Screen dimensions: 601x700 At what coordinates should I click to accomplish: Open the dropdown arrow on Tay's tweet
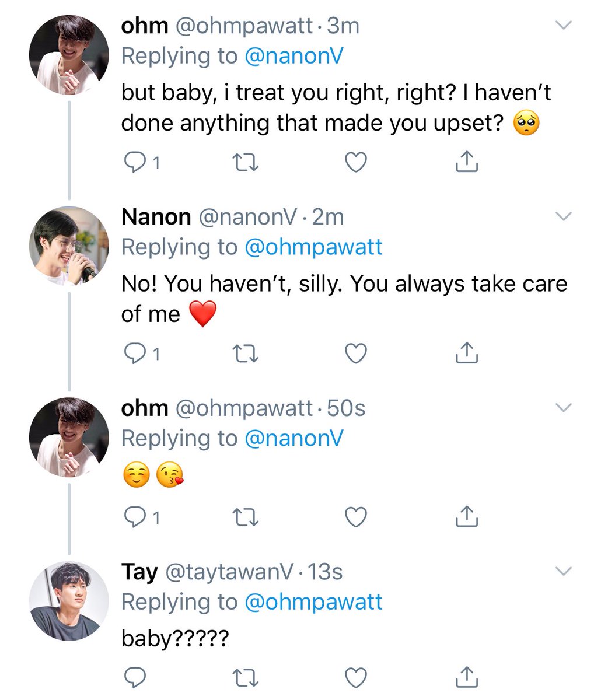[563, 571]
